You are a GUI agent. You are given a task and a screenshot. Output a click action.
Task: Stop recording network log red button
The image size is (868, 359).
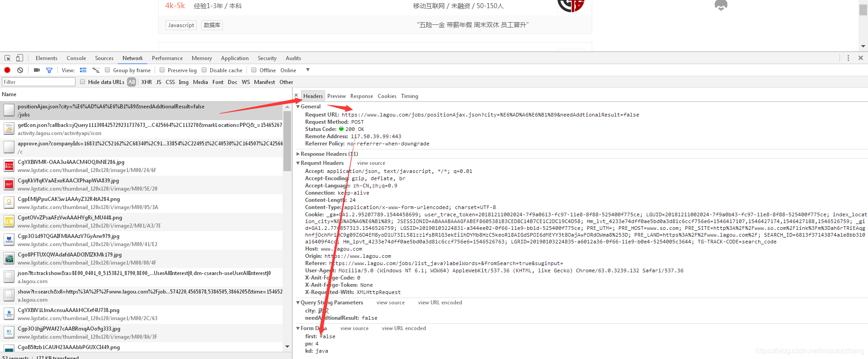pyautogui.click(x=7, y=70)
